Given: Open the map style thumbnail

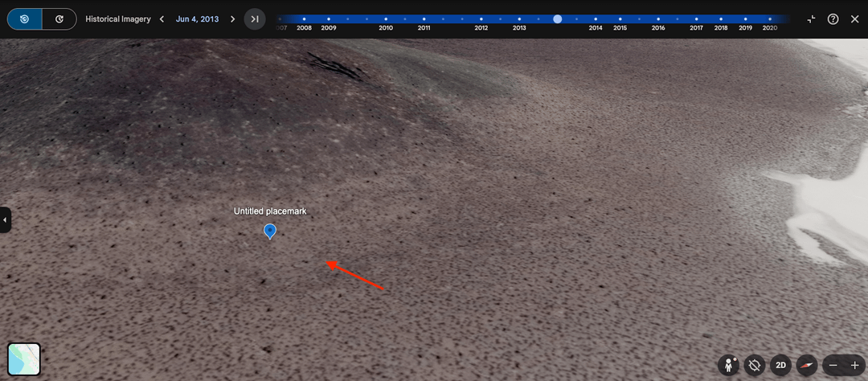Looking at the screenshot, I should (x=24, y=359).
